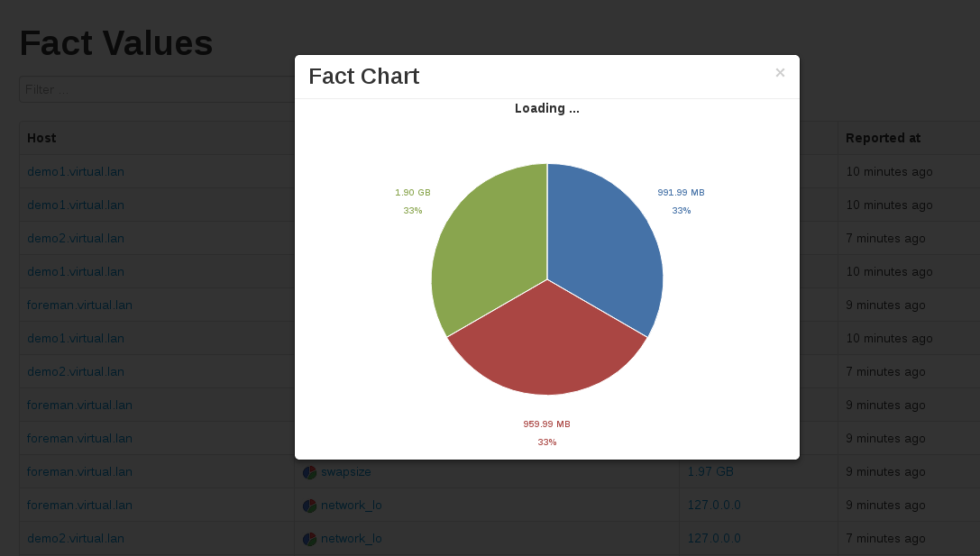This screenshot has width=980, height=556.
Task: Click the pie chart icon beside swapsize
Action: (x=309, y=472)
